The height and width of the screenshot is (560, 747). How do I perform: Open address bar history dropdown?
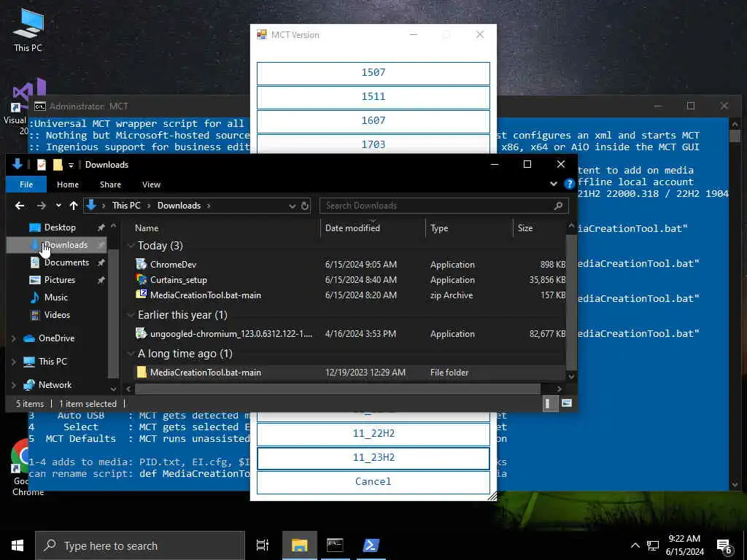pyautogui.click(x=292, y=206)
